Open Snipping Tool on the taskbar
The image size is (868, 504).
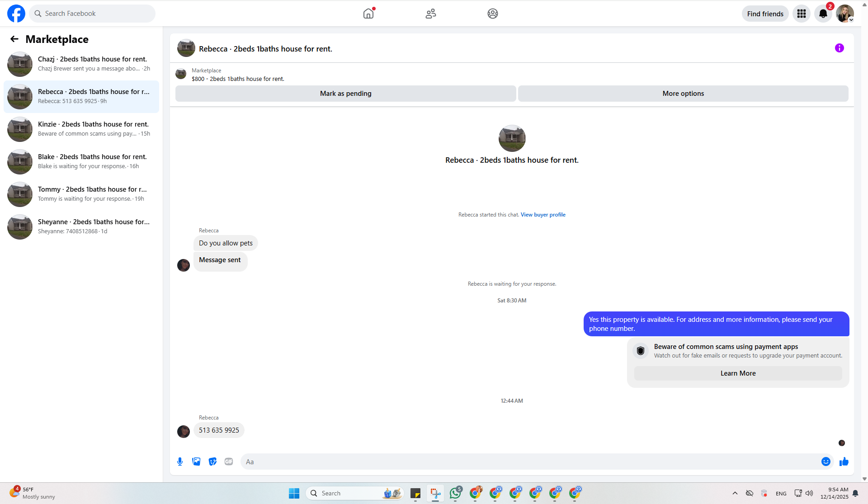[x=435, y=493]
